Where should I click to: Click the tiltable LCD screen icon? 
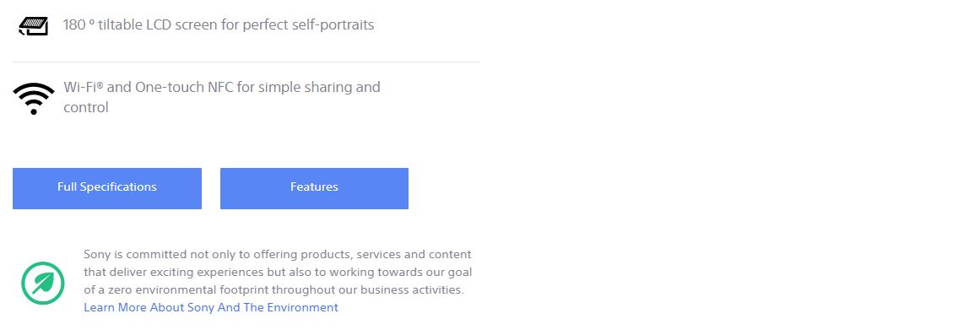click(34, 25)
